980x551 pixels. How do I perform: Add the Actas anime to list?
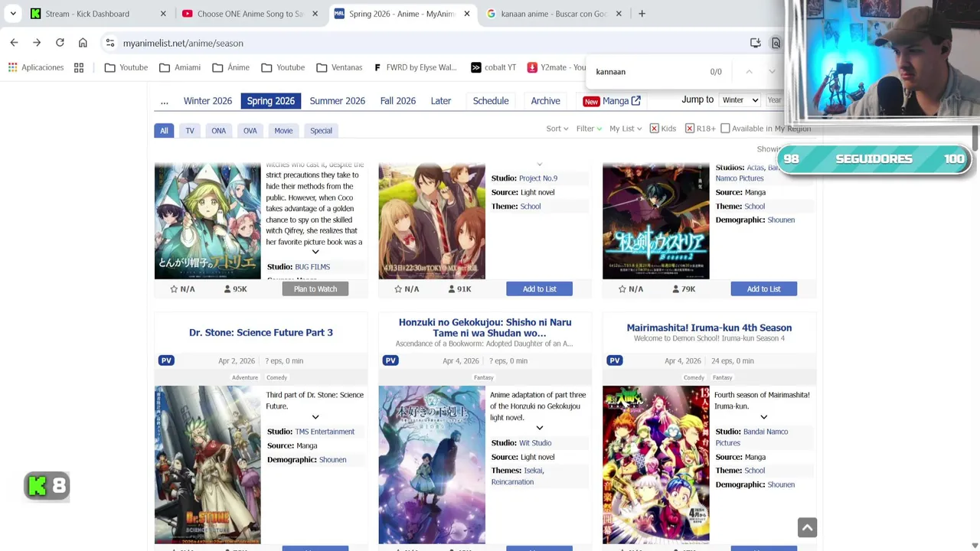(764, 289)
